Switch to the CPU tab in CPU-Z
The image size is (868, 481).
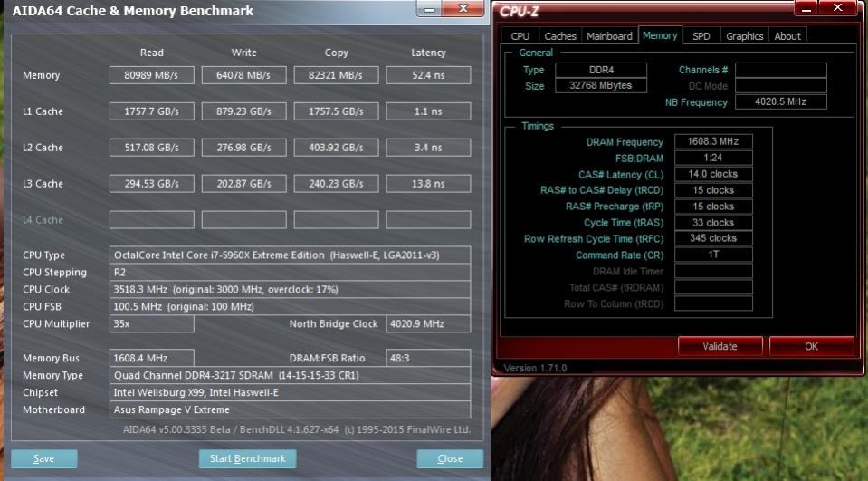(520, 36)
